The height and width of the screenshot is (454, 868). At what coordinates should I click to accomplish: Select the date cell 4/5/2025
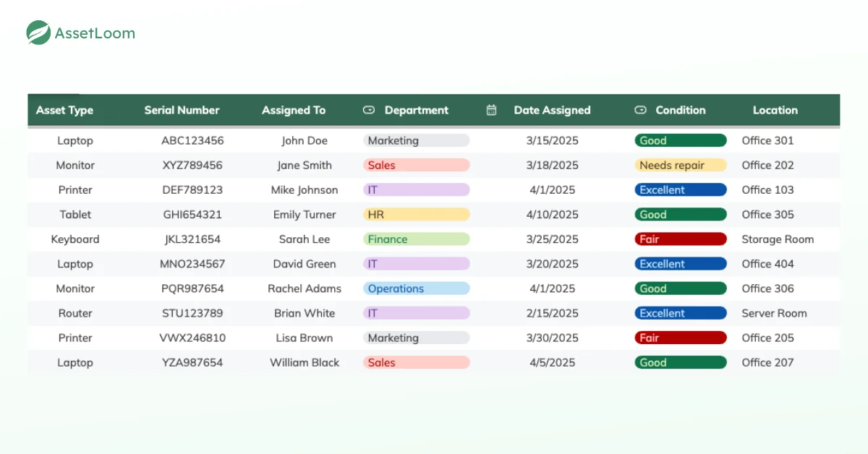pos(553,362)
